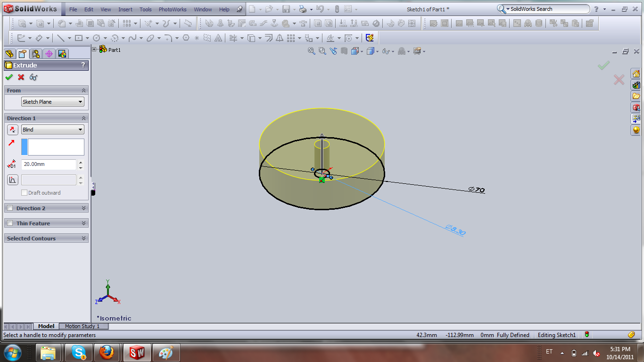Click the RapidSketch lightning icon
This screenshot has height=362, width=644.
click(x=370, y=38)
